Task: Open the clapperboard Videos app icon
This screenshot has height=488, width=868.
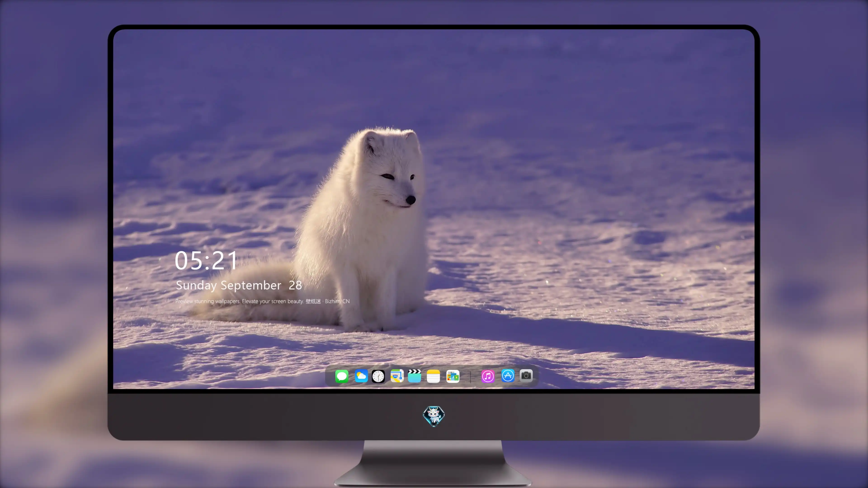Action: (x=415, y=376)
